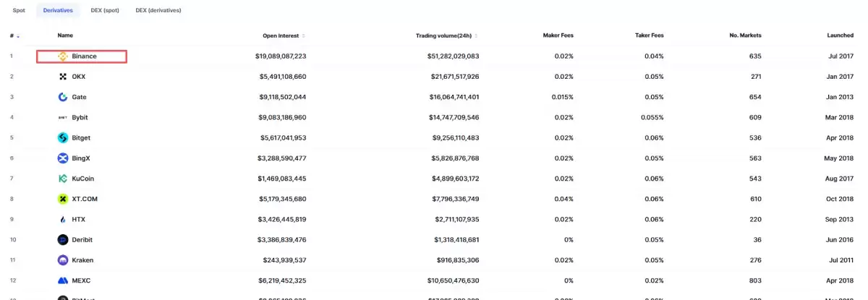Open the Bybit exchange link

pos(80,117)
